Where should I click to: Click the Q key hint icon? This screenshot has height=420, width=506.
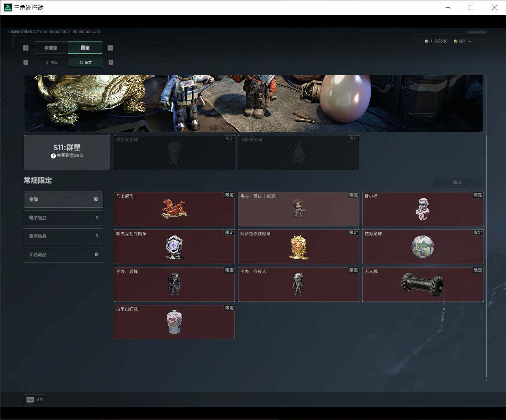[x=26, y=48]
